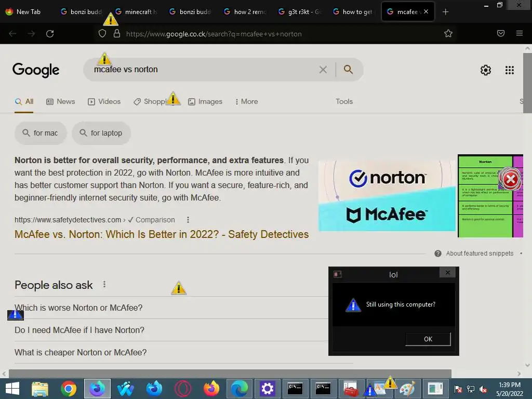Switch to the minecraft search tab

pos(136,12)
